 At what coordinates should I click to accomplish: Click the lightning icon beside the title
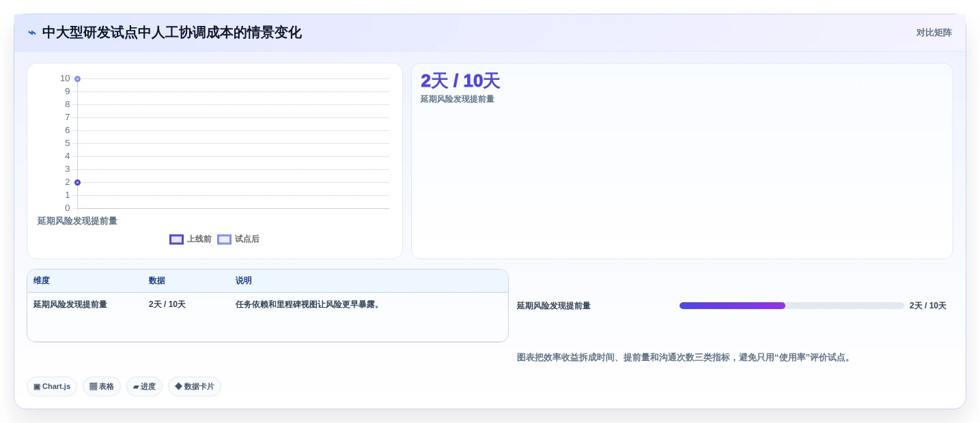pyautogui.click(x=32, y=33)
